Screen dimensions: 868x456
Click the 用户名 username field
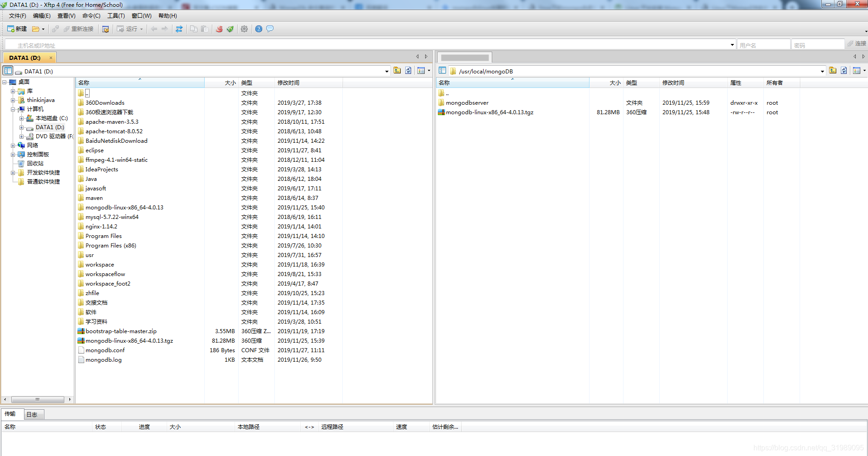pos(763,45)
